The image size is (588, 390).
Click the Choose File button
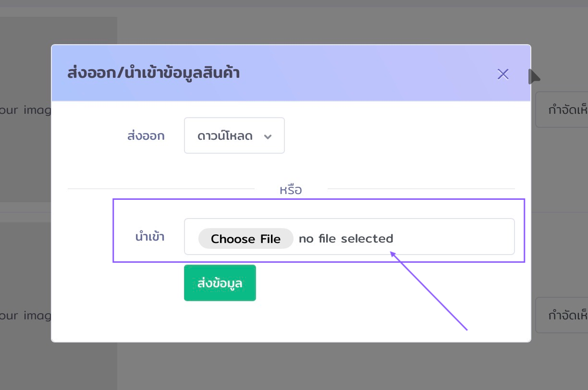tap(245, 238)
